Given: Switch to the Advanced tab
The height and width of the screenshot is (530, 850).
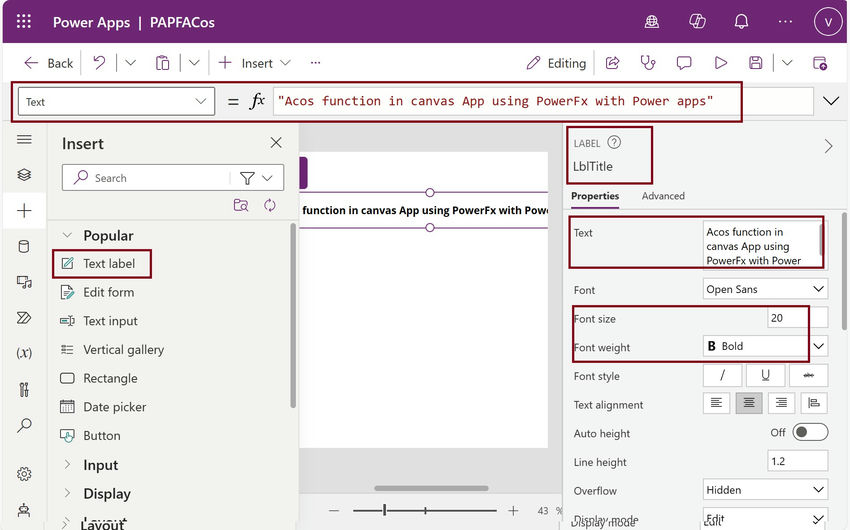Looking at the screenshot, I should (x=663, y=196).
